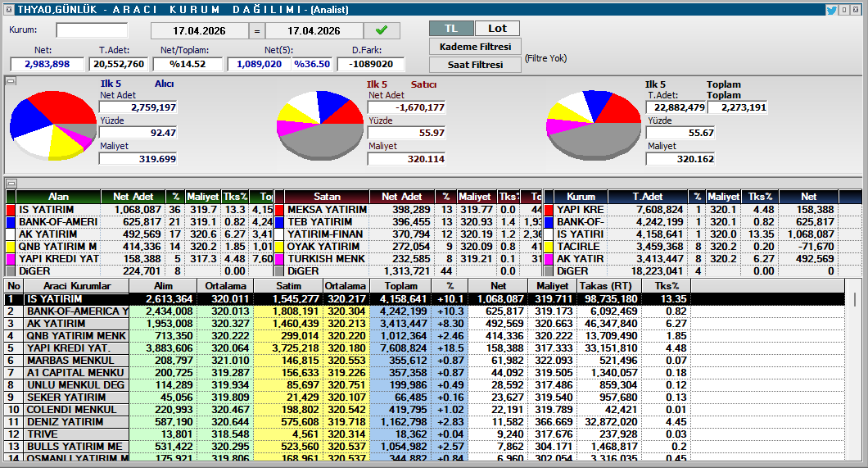
Task: Click MEKSA YATIRIM in sellers table
Action: [x=327, y=210]
